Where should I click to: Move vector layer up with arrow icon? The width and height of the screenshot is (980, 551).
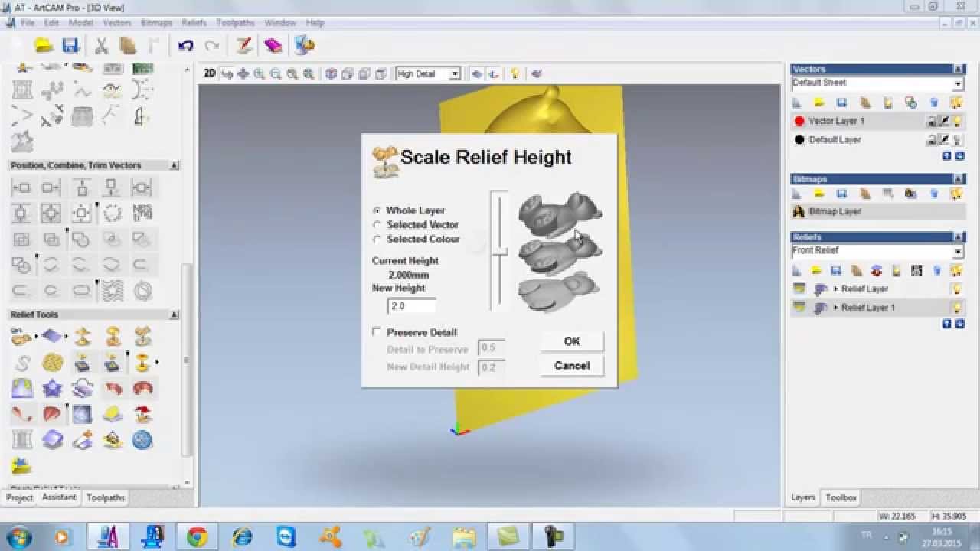click(947, 156)
